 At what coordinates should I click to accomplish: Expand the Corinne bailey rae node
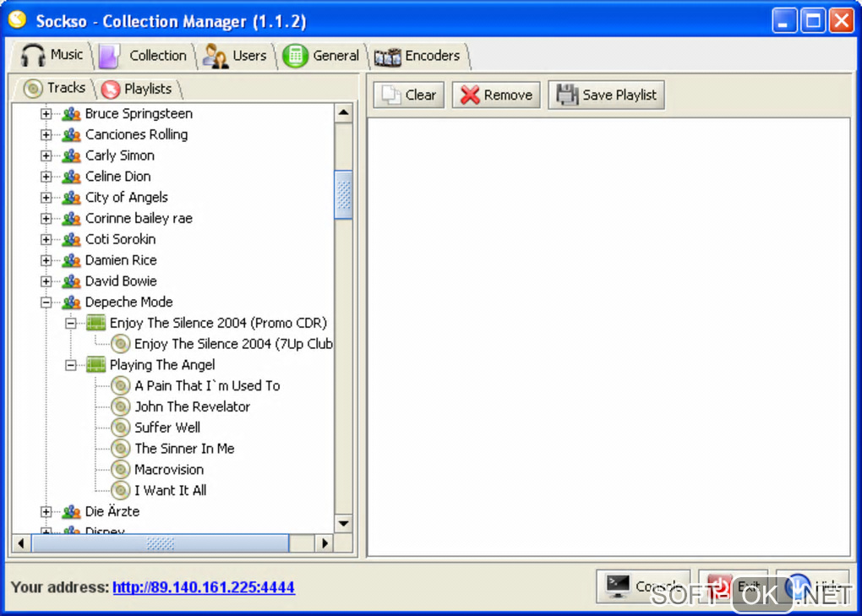tap(46, 218)
